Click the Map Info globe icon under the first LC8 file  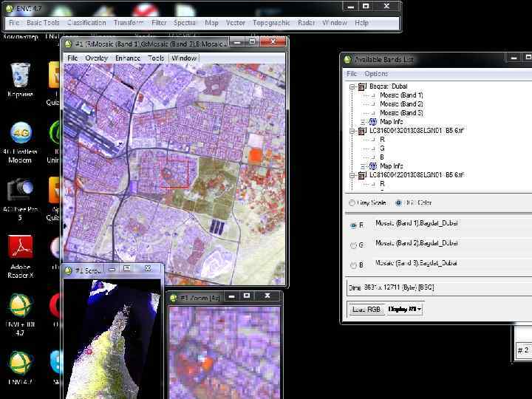coord(372,166)
